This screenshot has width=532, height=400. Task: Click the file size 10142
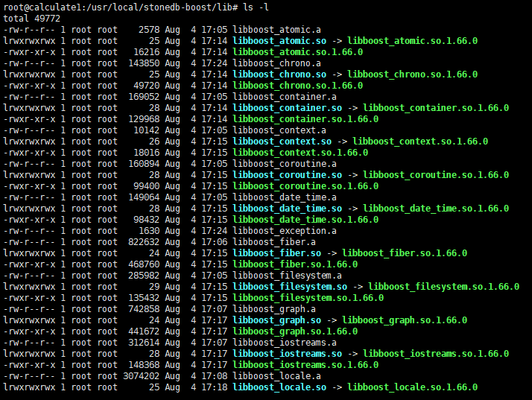coord(146,130)
